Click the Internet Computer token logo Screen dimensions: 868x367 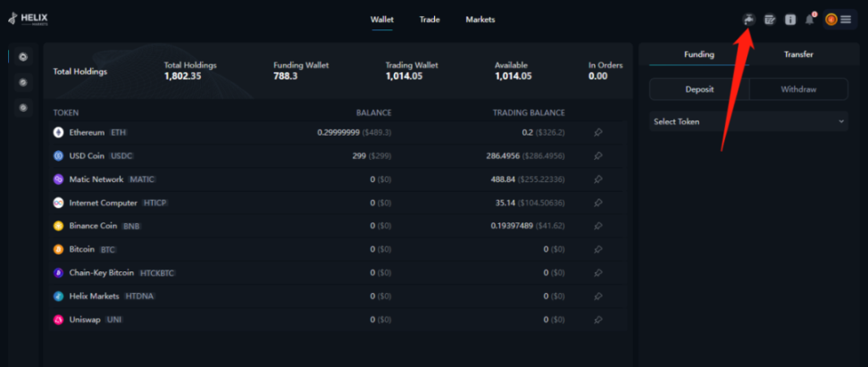(58, 203)
